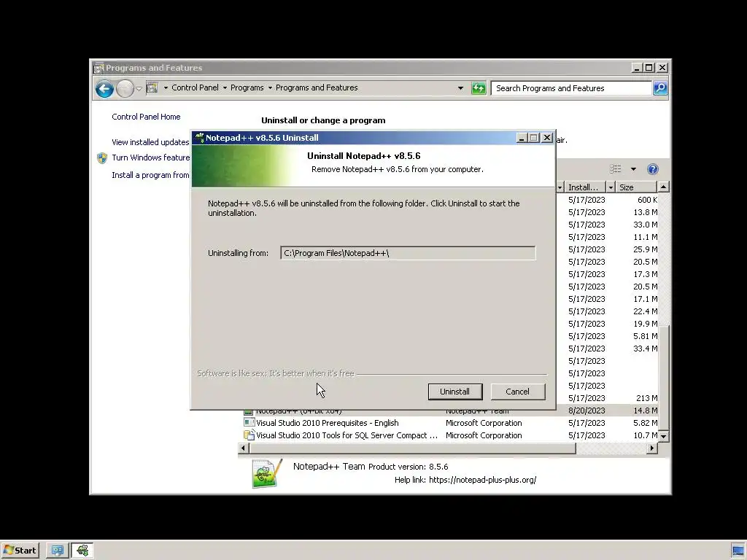This screenshot has height=560, width=747.
Task: Select Control Panel in the breadcrumb
Action: point(195,87)
